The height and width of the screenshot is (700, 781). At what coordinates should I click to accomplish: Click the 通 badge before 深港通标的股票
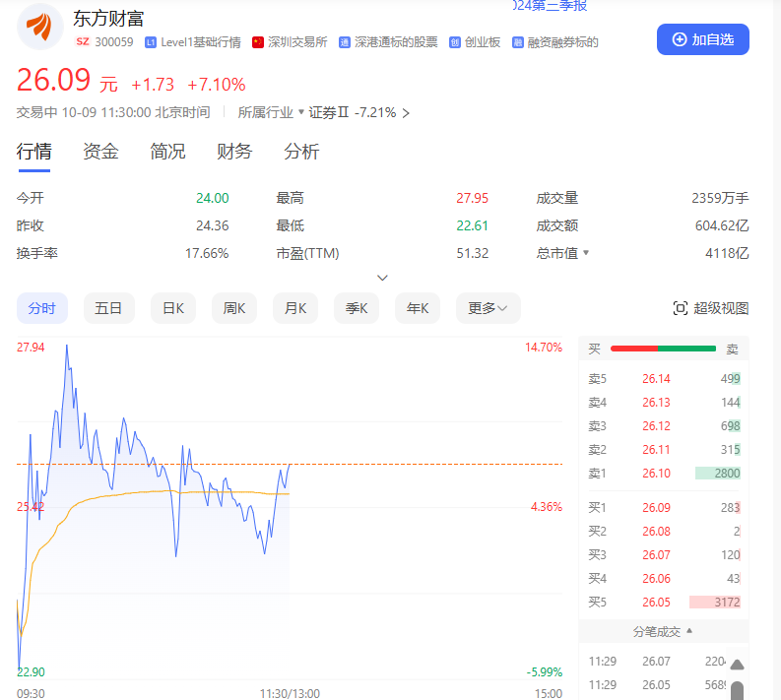click(x=344, y=42)
